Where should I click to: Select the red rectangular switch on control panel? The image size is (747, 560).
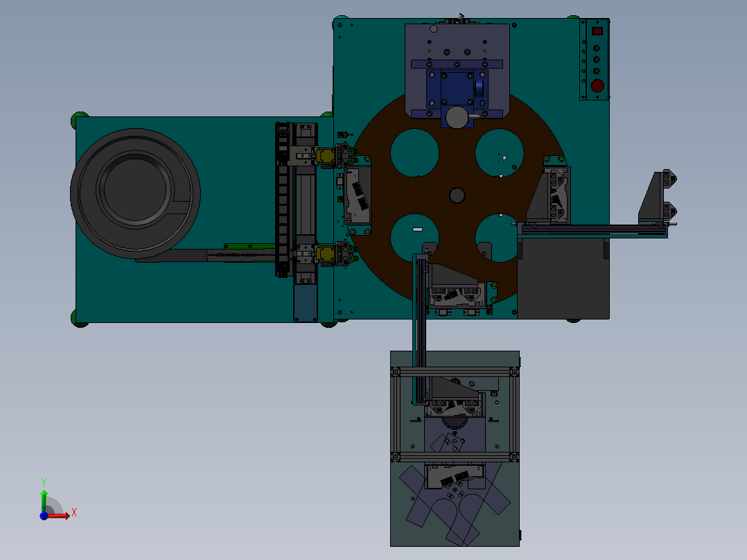click(x=597, y=31)
